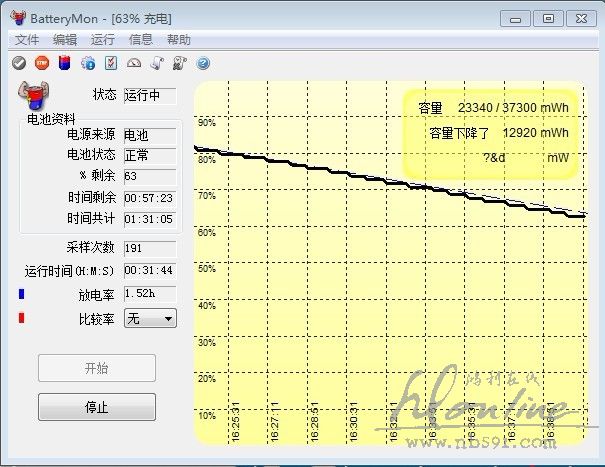
Task: Click the 电池资料 group label
Action: tap(51, 119)
